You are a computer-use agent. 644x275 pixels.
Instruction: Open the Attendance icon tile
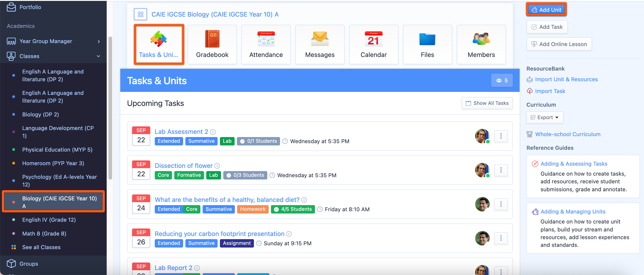tap(266, 44)
